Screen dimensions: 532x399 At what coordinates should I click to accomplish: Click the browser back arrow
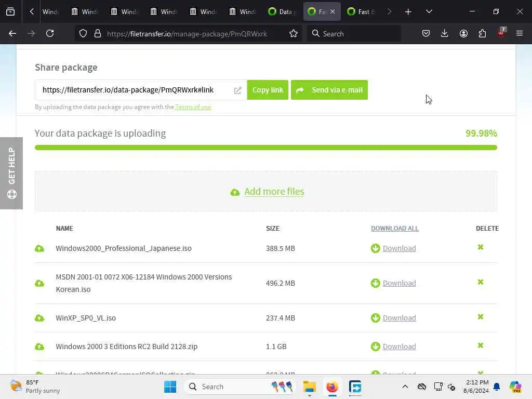pos(12,34)
